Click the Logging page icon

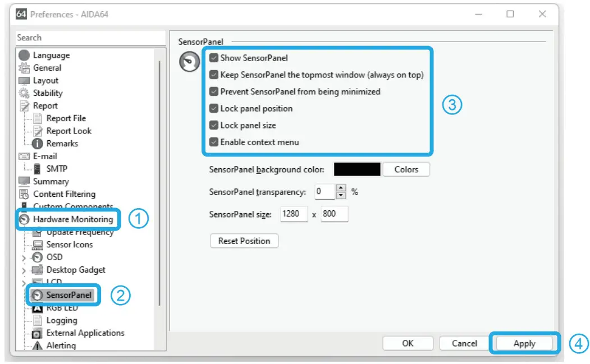point(37,320)
